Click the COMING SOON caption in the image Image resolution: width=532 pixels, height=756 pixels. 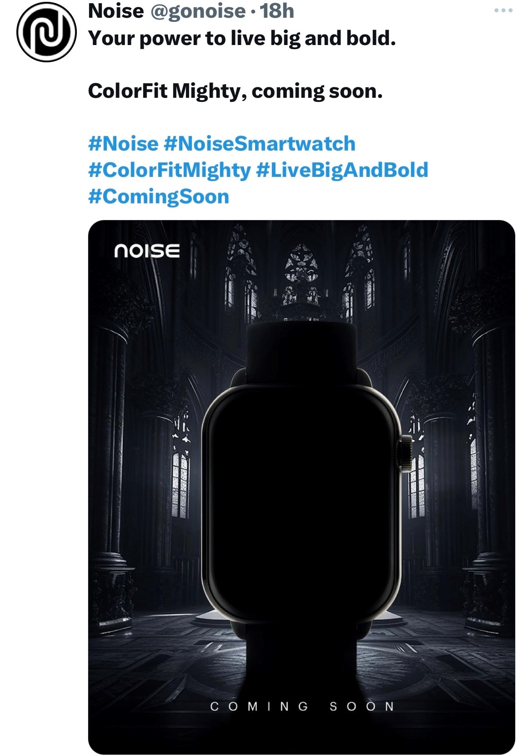pyautogui.click(x=302, y=706)
